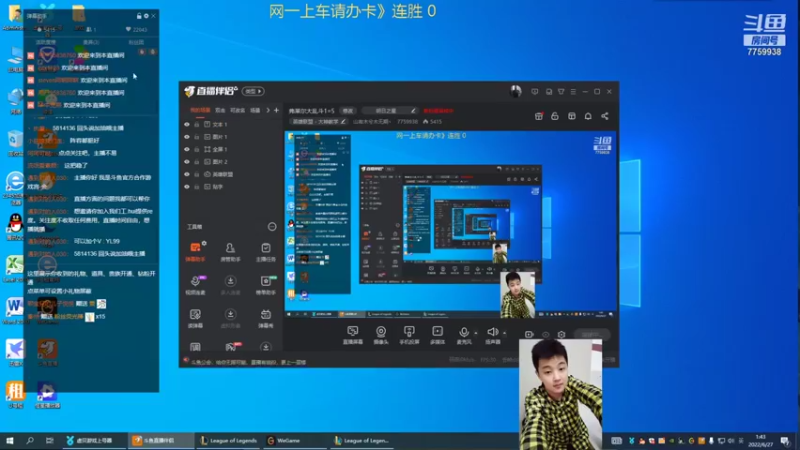This screenshot has height=450, width=800.
Task: Open League of Legends in the taskbar
Action: (x=228, y=440)
